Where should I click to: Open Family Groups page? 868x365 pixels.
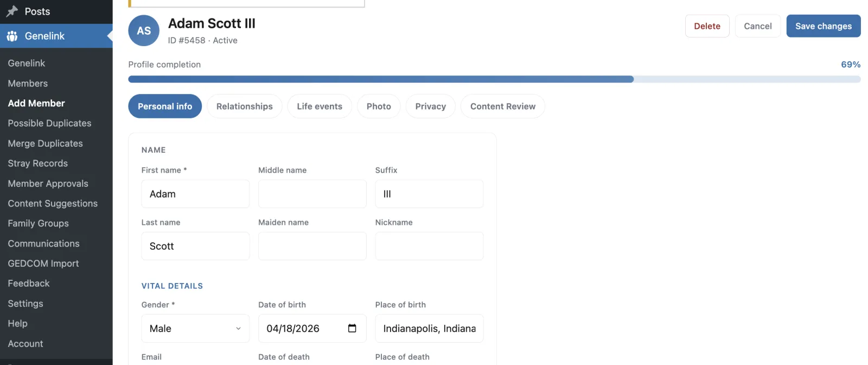click(x=38, y=223)
